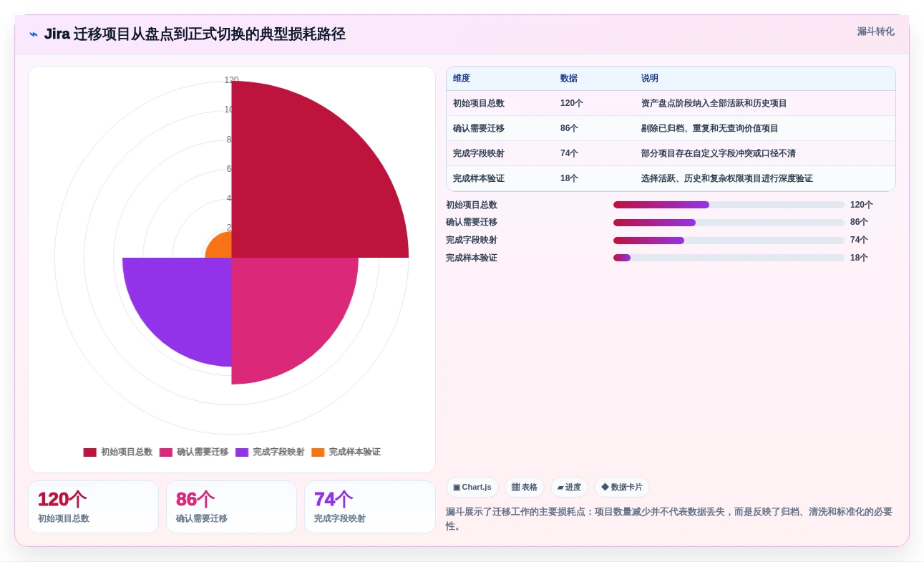924x562 pixels.
Task: Click the 完成样本验证 progress bar
Action: tap(729, 258)
